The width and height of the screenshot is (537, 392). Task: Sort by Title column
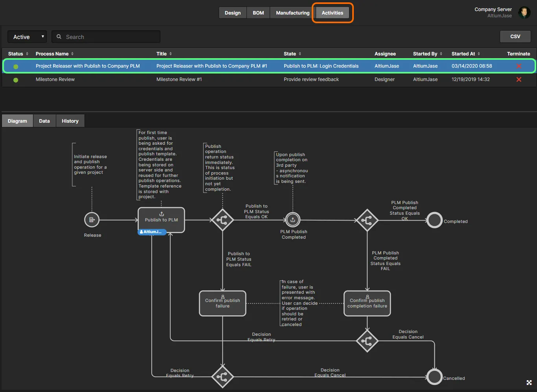[x=164, y=54]
